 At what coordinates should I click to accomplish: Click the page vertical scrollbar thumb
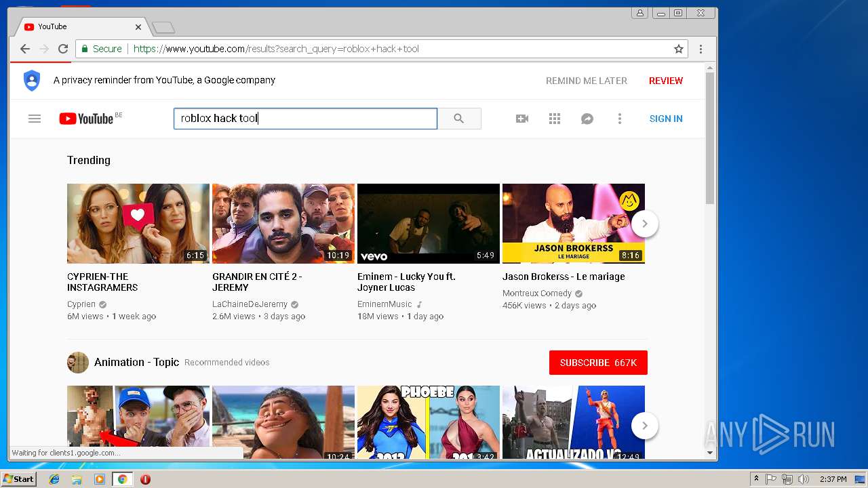coord(710,138)
